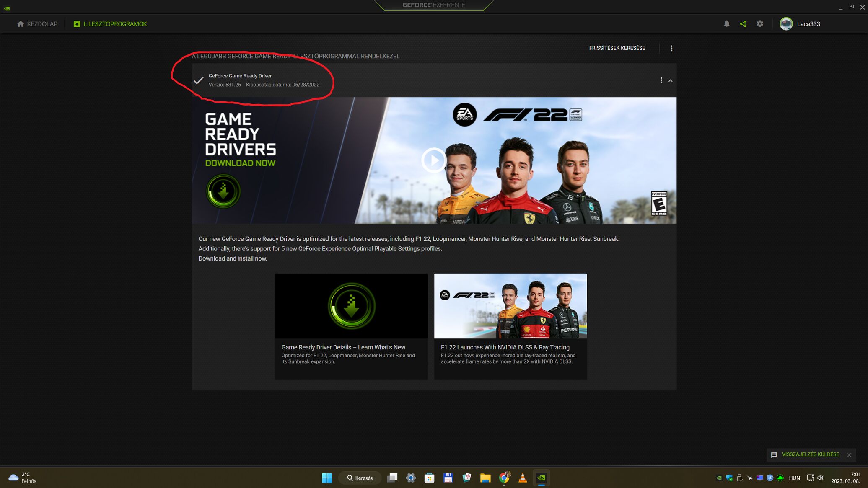The image size is (868, 488).
Task: Click 'Game Ready Driver Details – Learn What's New' title
Action: [x=343, y=347]
